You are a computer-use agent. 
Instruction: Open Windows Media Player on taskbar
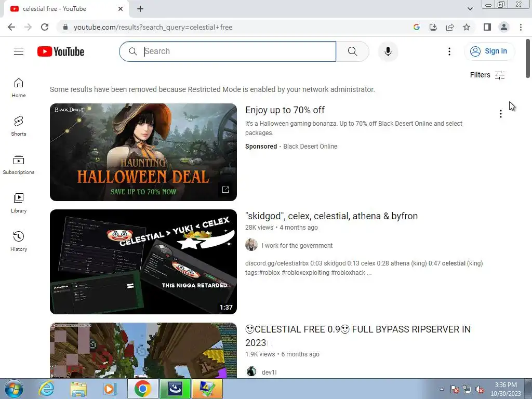point(109,389)
